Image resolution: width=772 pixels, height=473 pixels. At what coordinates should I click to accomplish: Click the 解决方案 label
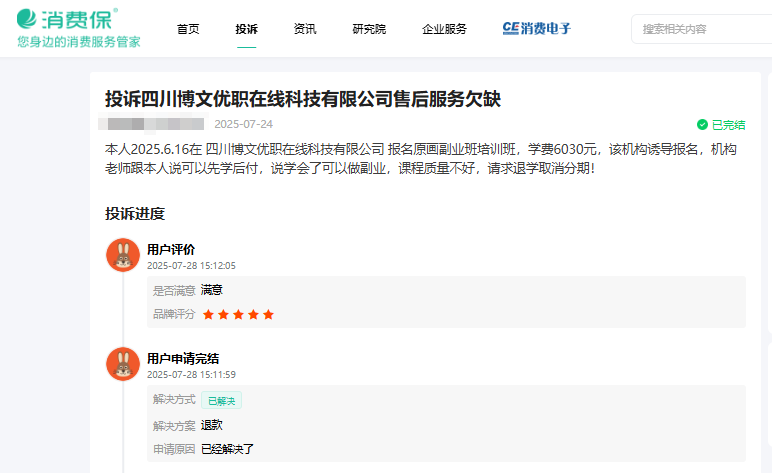point(174,426)
